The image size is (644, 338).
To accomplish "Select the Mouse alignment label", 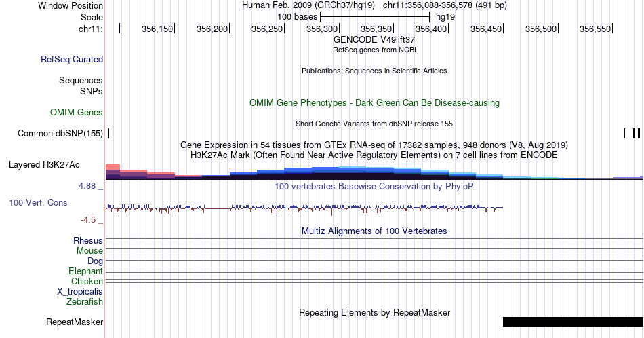I will [x=89, y=251].
